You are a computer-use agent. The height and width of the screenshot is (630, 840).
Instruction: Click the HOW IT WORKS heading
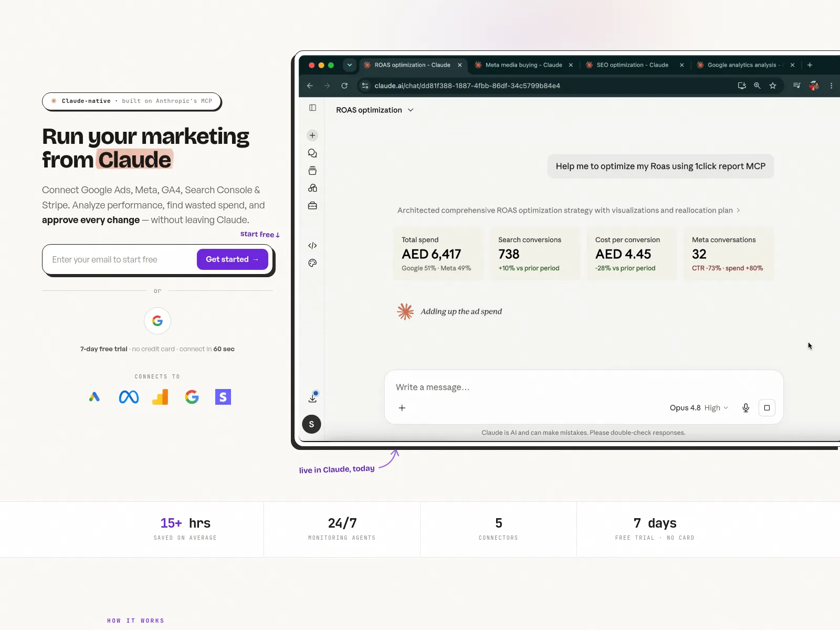pyautogui.click(x=135, y=621)
